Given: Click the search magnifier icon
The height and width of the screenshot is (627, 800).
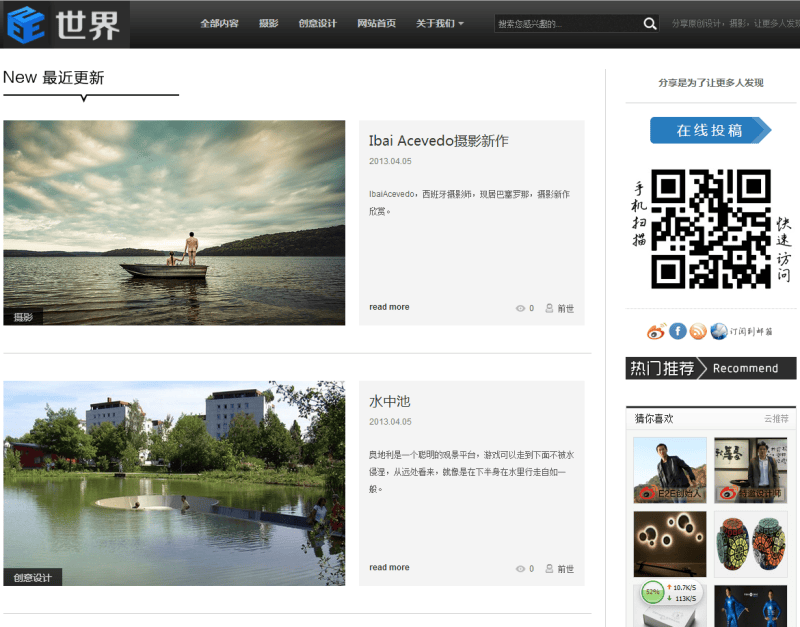Looking at the screenshot, I should pyautogui.click(x=650, y=24).
